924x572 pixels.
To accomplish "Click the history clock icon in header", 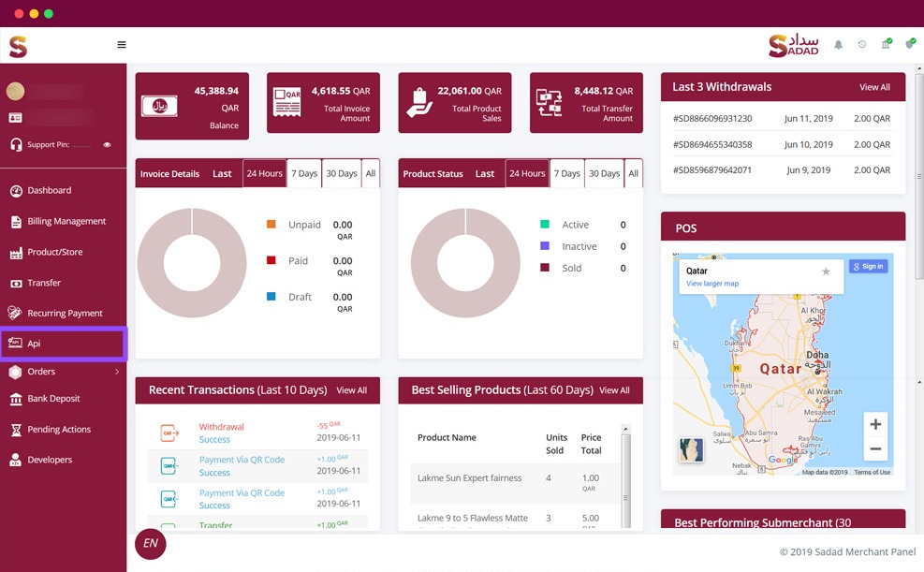I will coord(862,45).
